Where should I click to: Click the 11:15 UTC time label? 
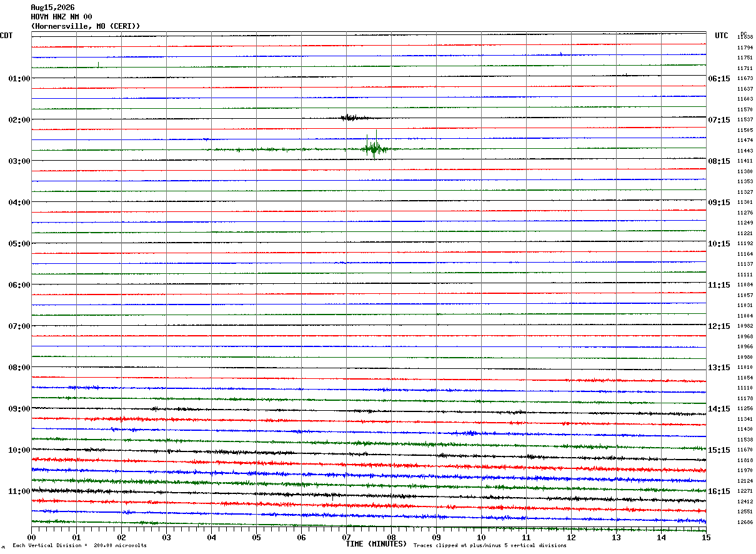coord(719,285)
